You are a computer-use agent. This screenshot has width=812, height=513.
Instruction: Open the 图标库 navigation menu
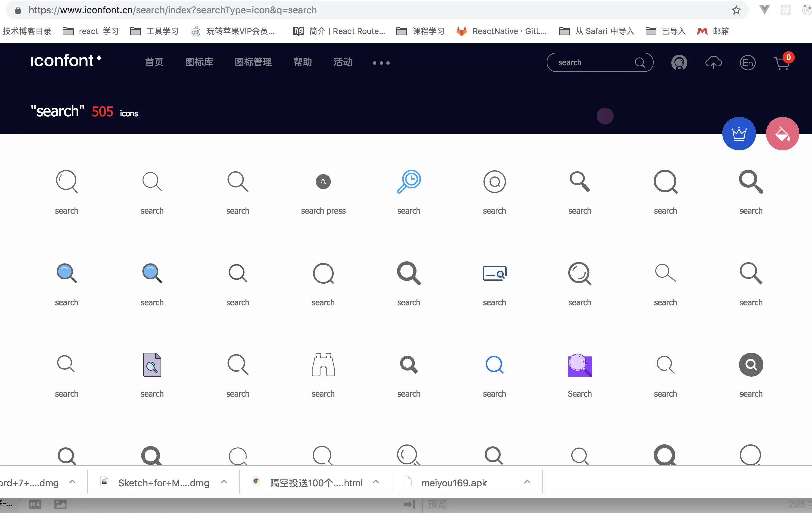pyautogui.click(x=199, y=62)
